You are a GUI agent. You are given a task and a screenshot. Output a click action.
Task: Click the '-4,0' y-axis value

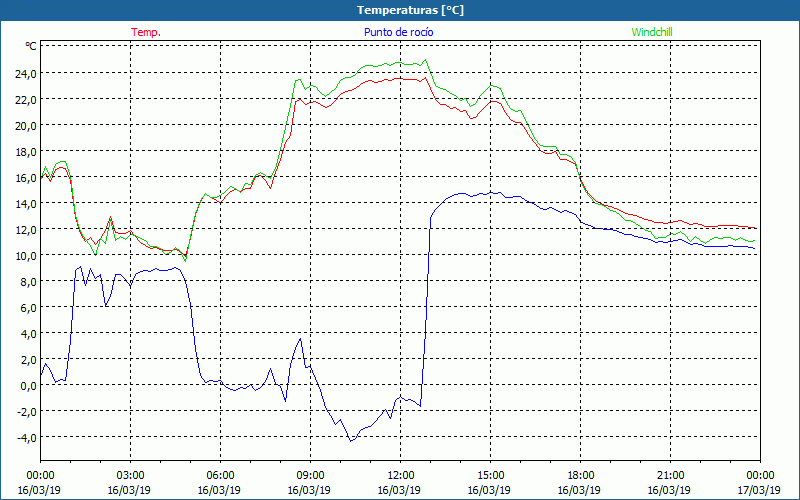pyautogui.click(x=27, y=438)
